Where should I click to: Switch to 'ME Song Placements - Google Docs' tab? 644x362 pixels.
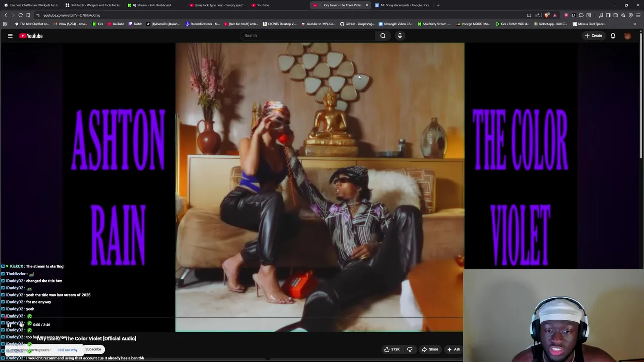[x=402, y=5]
